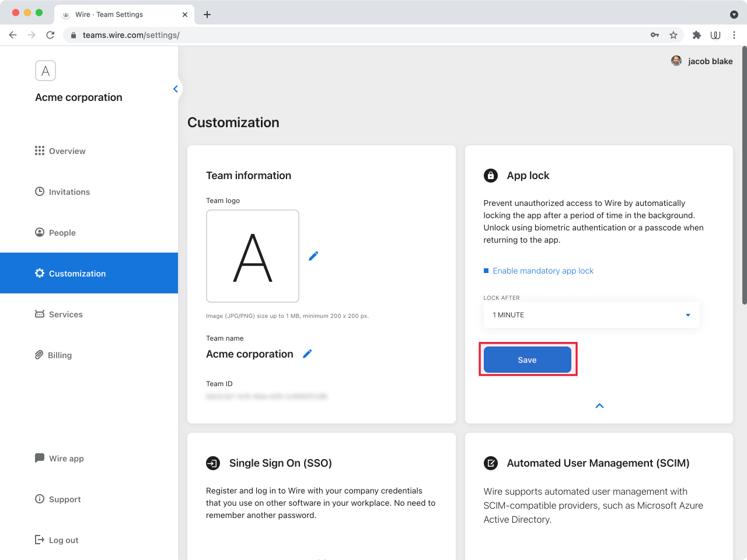747x560 pixels.
Task: Enable mandatory app lock checkbox
Action: [486, 271]
